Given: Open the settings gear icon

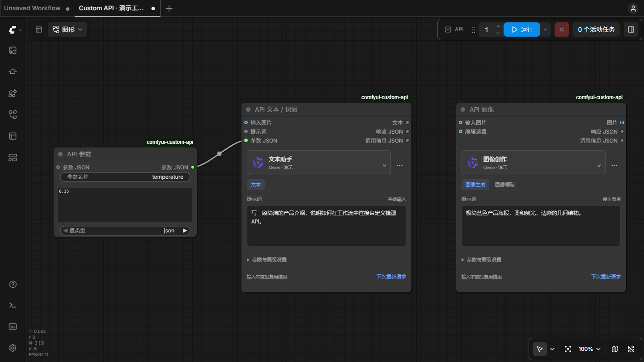Looking at the screenshot, I should [x=13, y=348].
